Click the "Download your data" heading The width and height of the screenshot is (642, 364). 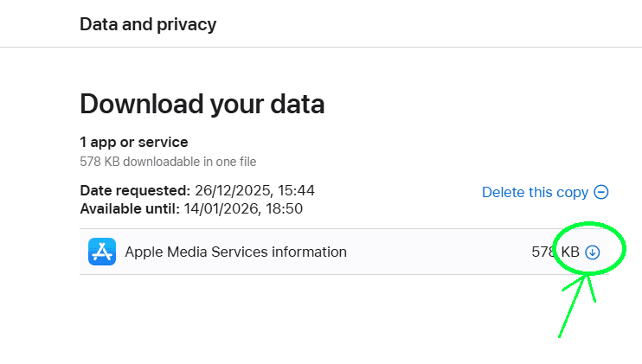pos(202,105)
